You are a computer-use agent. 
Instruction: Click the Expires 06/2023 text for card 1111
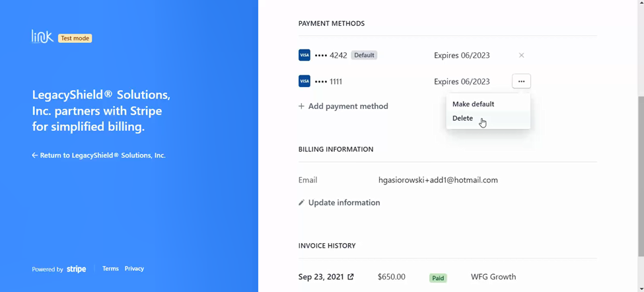pos(462,82)
